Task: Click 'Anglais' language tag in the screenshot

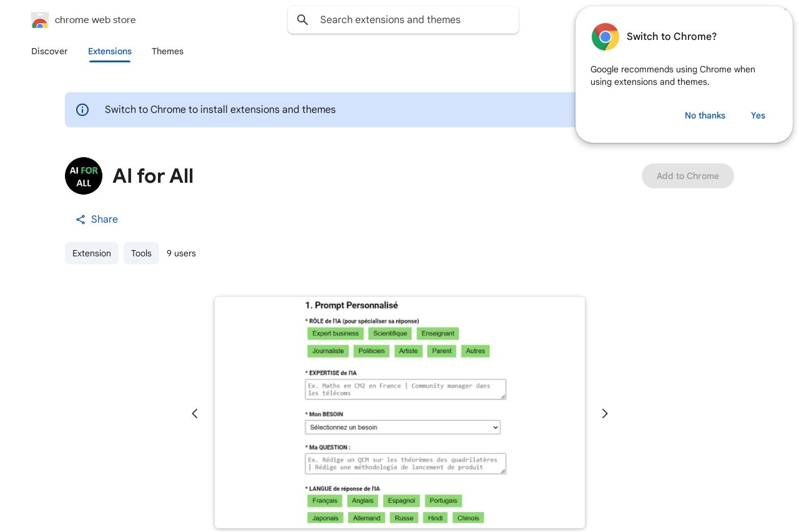Action: coord(363,501)
